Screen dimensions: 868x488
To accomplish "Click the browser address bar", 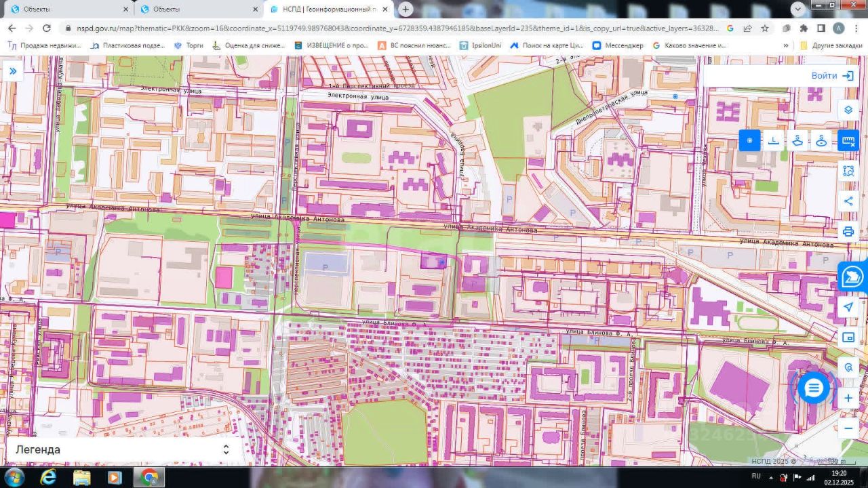I will click(x=393, y=28).
